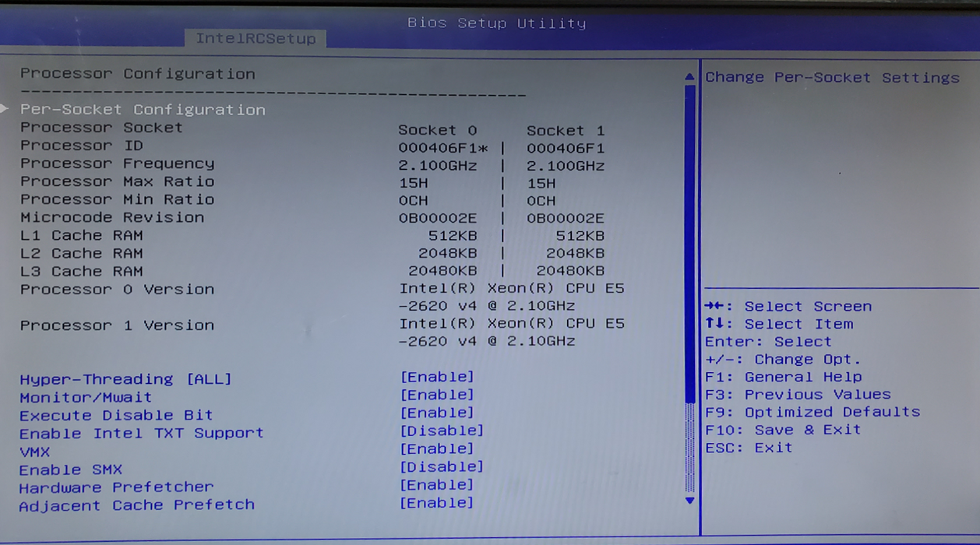Screen dimensions: 980x545
Task: Click Socket 0 ID value 000406F1*
Action: [x=443, y=148]
